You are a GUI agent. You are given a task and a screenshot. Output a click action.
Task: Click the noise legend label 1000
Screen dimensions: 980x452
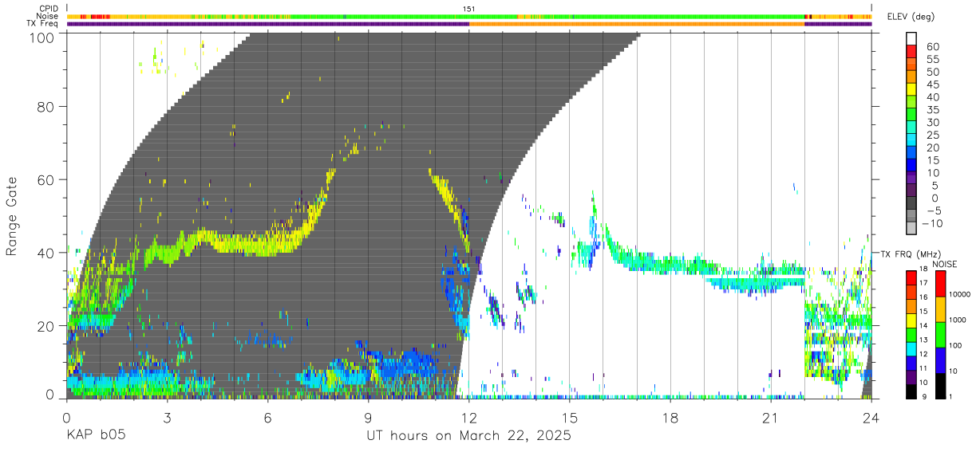[x=957, y=320]
